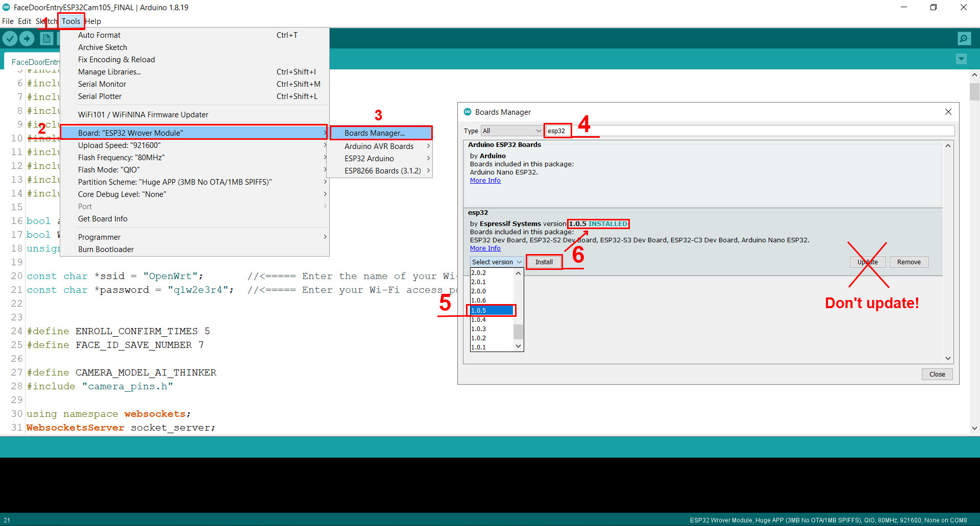The image size is (980, 526).
Task: Select Burn Bootloader entry
Action: (194, 249)
